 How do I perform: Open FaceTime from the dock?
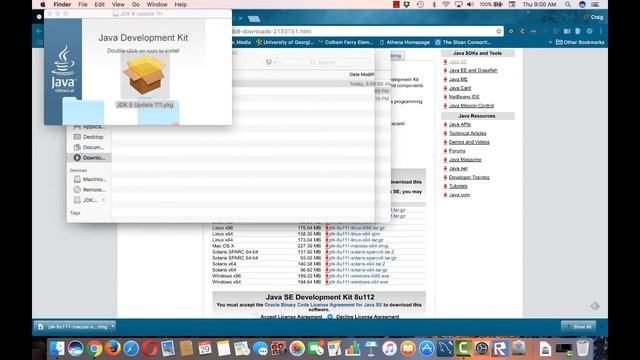(316, 349)
